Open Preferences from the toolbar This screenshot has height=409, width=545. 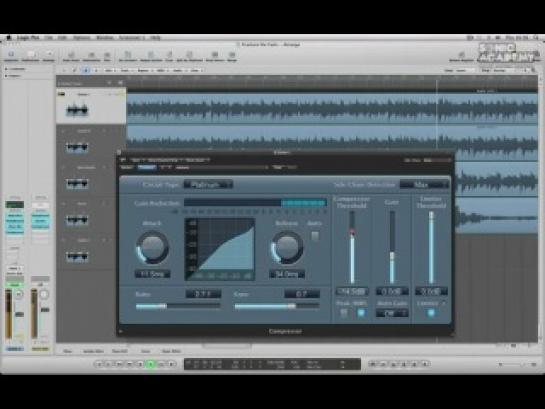tap(31, 55)
